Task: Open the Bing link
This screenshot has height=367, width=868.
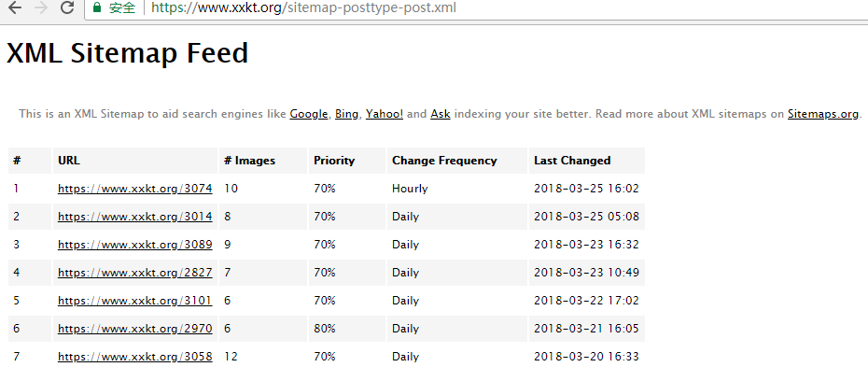Action: point(346,115)
